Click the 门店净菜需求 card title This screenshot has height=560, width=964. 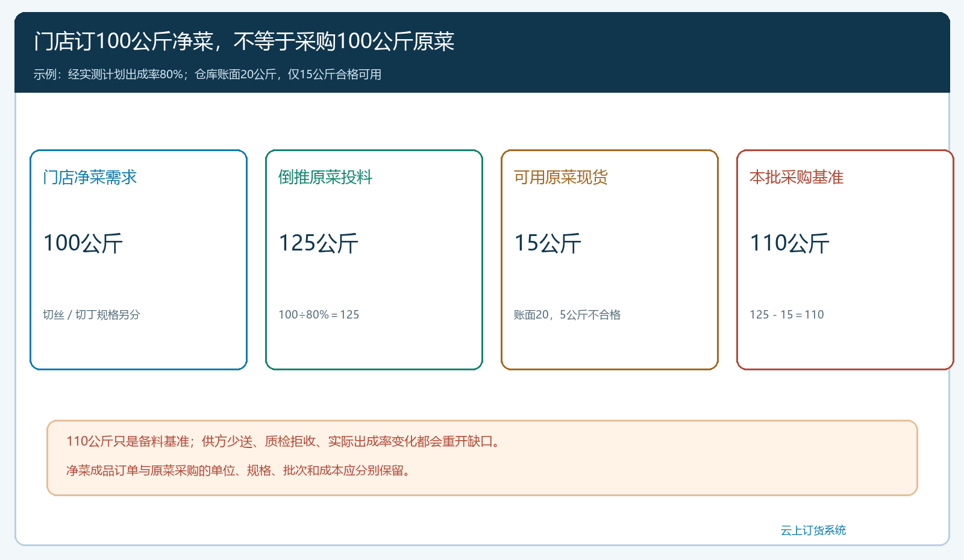coord(90,177)
